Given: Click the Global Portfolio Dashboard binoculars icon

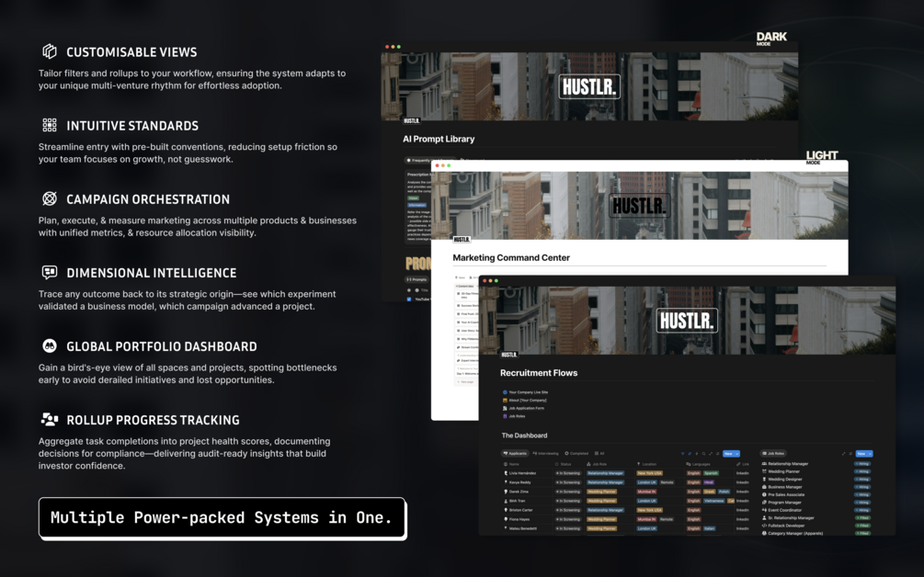Looking at the screenshot, I should 50,345.
